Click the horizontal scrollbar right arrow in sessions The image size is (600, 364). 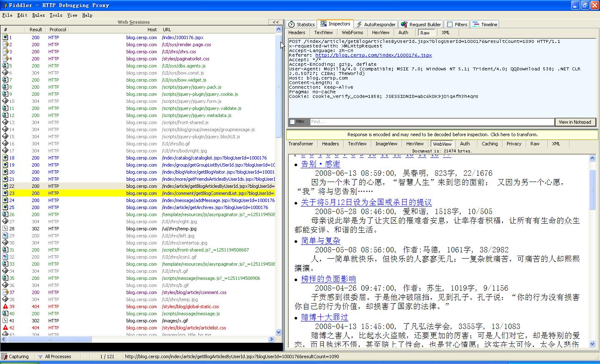(x=272, y=339)
